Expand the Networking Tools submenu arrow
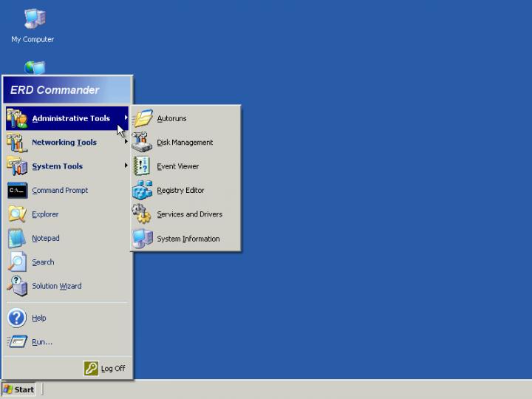532x399 pixels. 126,142
